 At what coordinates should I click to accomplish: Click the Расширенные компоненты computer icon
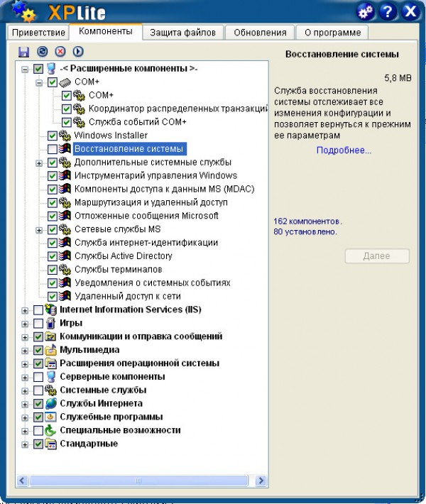[x=51, y=68]
